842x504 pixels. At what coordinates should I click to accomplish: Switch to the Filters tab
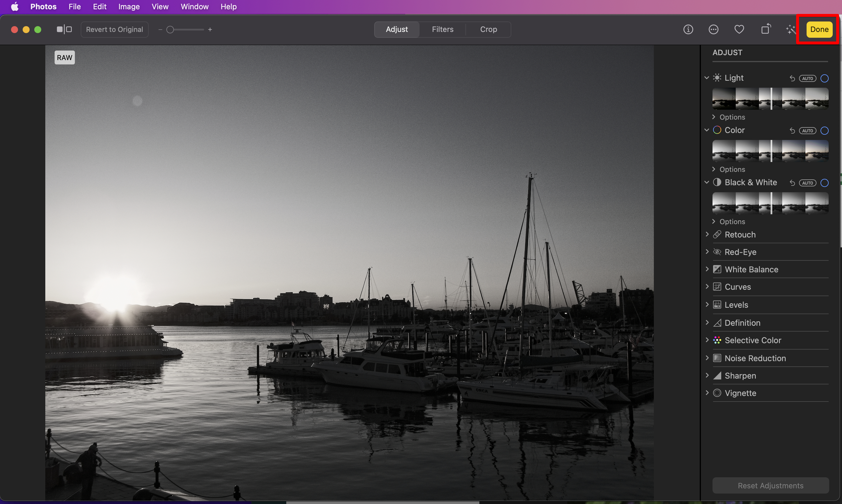[442, 30]
